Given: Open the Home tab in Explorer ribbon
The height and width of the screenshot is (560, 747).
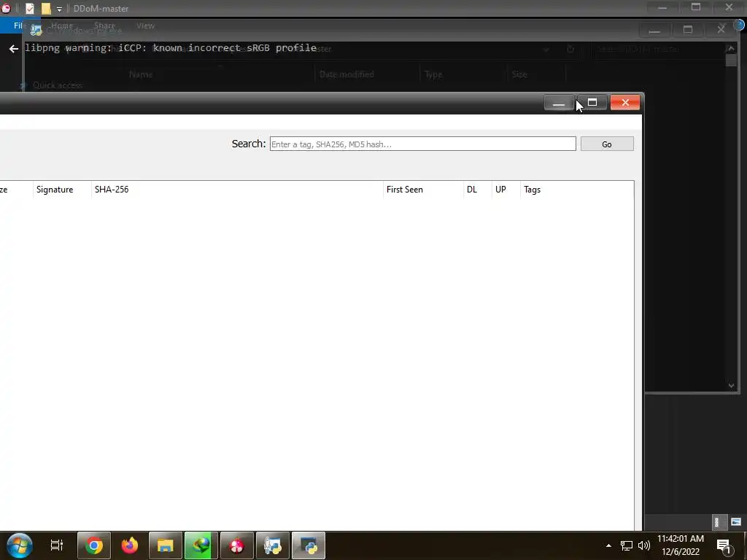Looking at the screenshot, I should coord(62,26).
